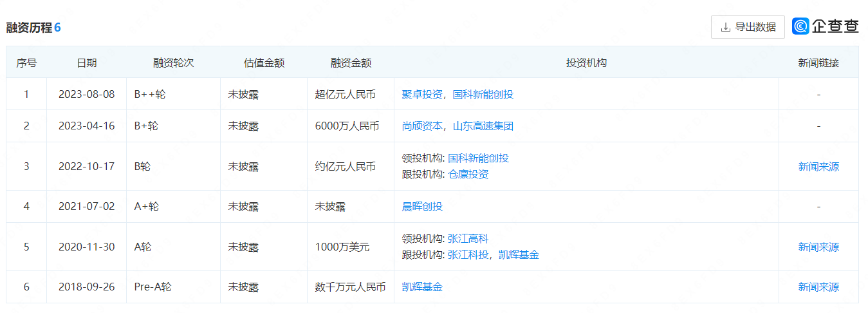
Task: Click 领投机构 label in B轮 row
Action: 423,158
